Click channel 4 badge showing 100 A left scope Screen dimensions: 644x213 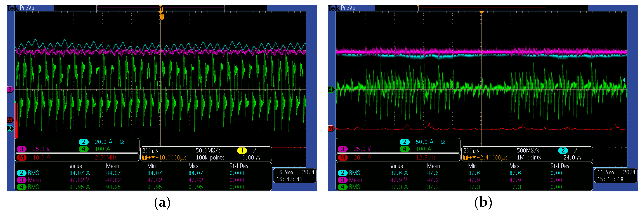(84, 149)
